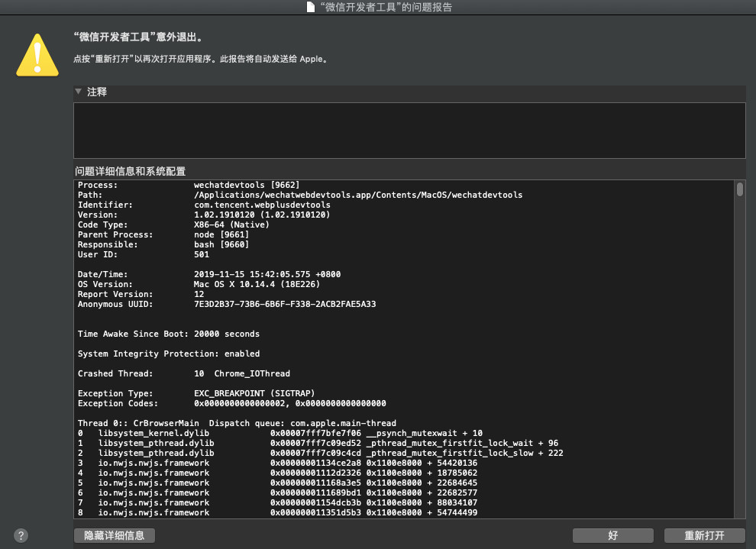Click the 问题详细信息和系统配置 heading
This screenshot has width=756, height=549.
[130, 171]
